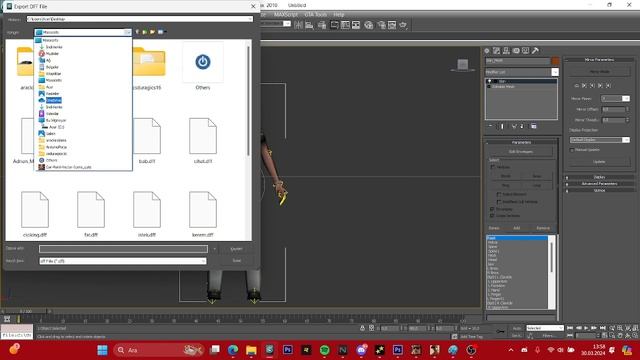Toggle the Select Element checkbox
Viewport: 640px width, 360px height.
(499, 194)
